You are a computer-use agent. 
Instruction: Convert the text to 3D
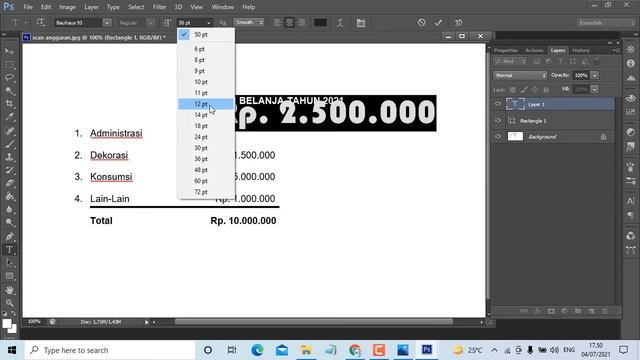(x=458, y=22)
